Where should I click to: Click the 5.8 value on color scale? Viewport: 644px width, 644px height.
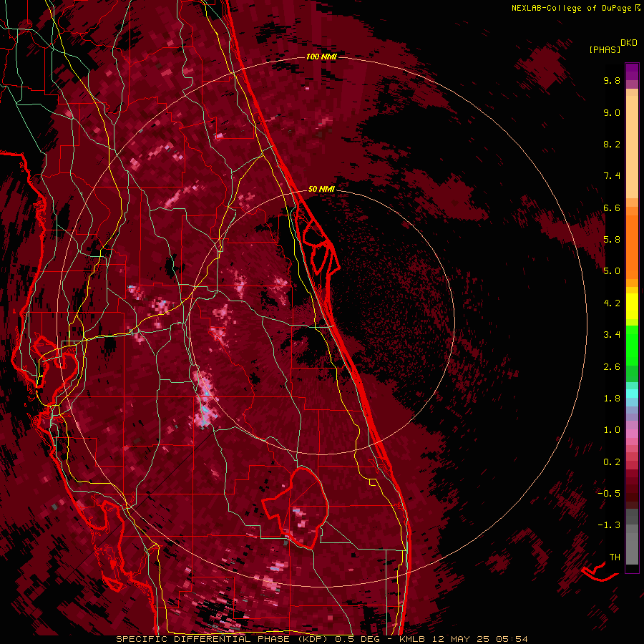612,240
